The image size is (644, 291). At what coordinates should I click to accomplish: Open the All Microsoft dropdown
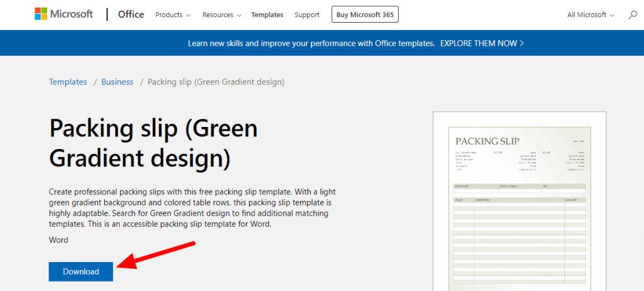(591, 14)
